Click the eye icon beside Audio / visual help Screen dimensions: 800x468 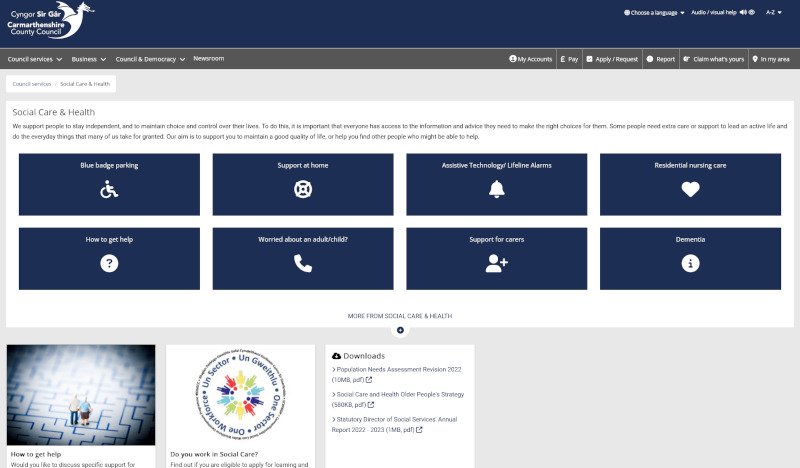[752, 12]
